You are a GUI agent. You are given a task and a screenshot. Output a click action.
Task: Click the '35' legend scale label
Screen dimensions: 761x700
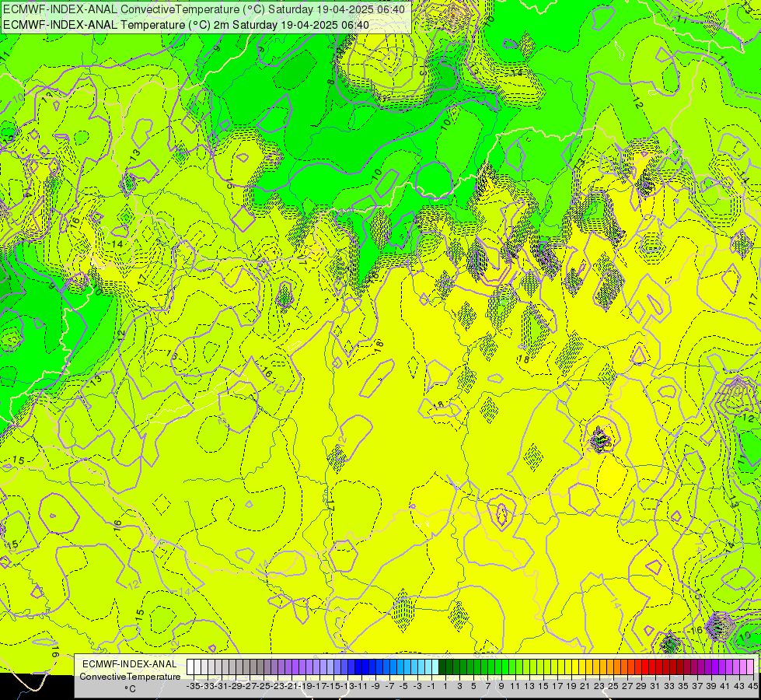683,686
